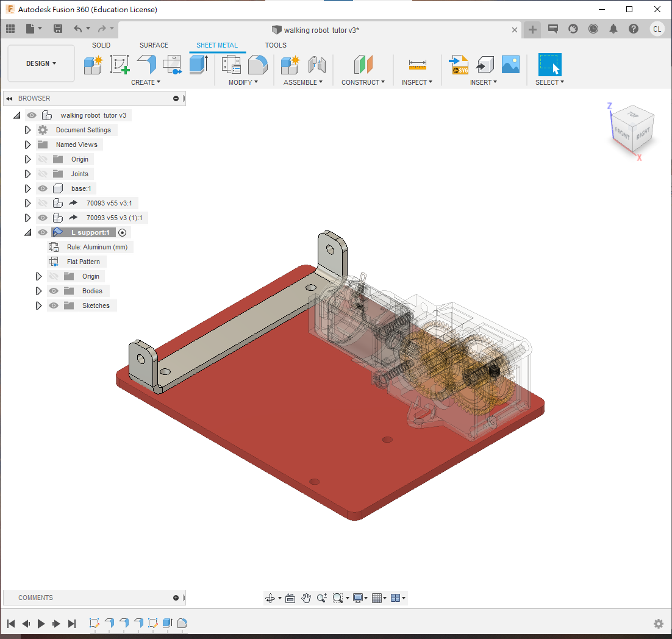Select Flat Pattern in the browser

coord(83,262)
